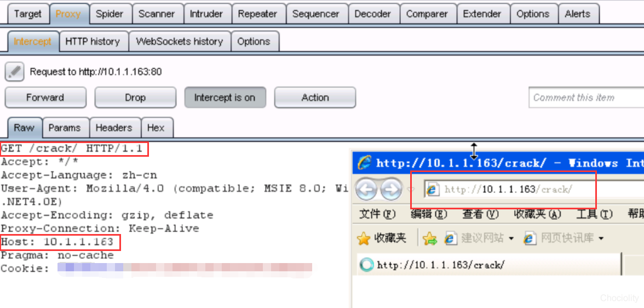644x308 pixels.
Task: Click the pencil edit icon beside the request target
Action: pos(15,72)
